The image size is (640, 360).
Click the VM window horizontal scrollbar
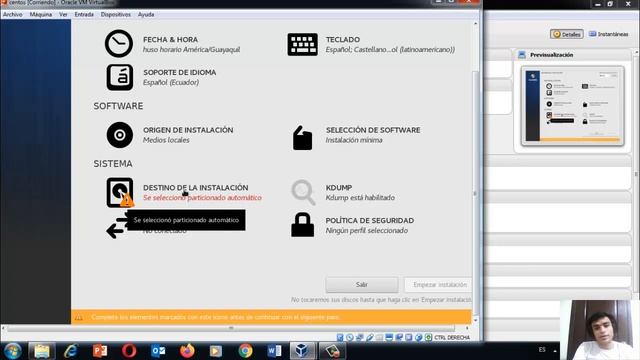(231, 328)
